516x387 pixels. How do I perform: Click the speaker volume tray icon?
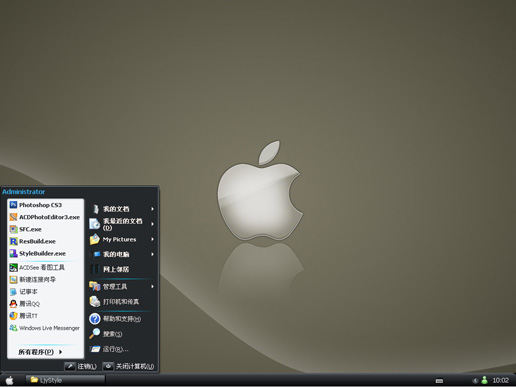pyautogui.click(x=475, y=380)
